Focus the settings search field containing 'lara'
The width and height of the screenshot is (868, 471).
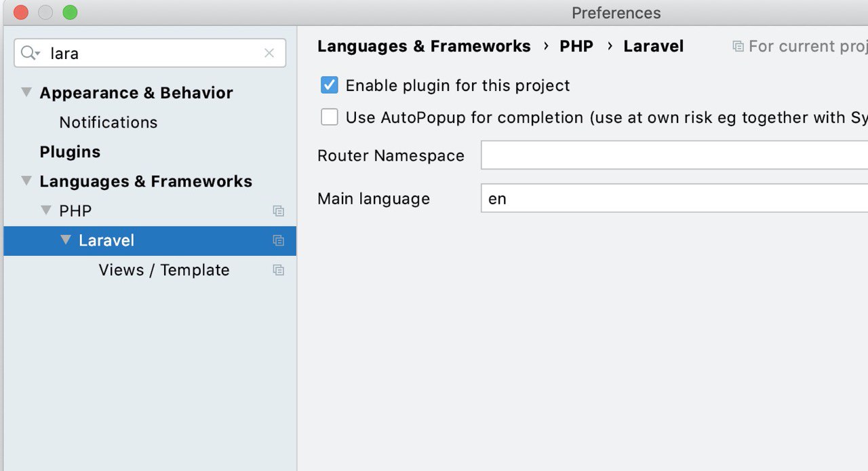[150, 53]
